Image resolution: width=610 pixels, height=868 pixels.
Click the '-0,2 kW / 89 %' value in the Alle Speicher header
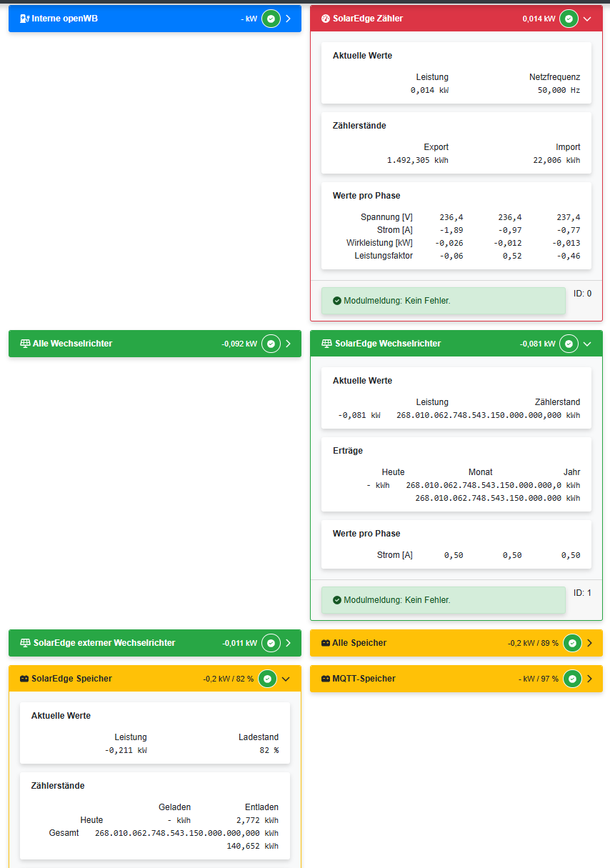[x=533, y=643]
